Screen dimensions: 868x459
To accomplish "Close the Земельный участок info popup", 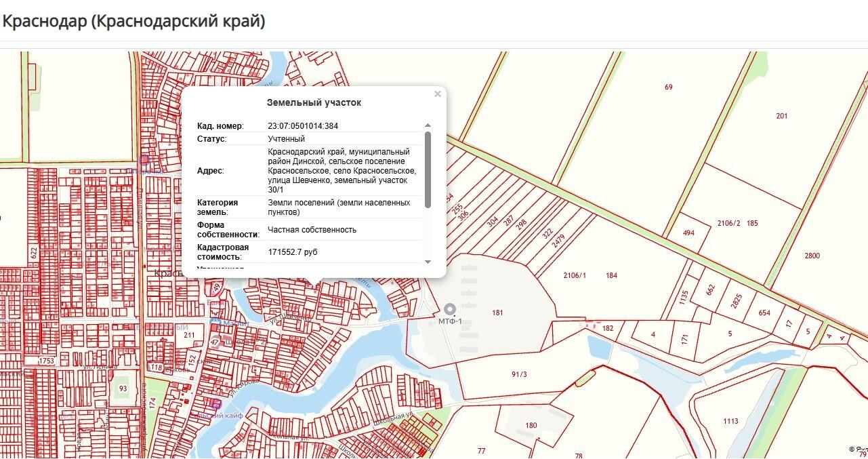I will click(x=438, y=94).
